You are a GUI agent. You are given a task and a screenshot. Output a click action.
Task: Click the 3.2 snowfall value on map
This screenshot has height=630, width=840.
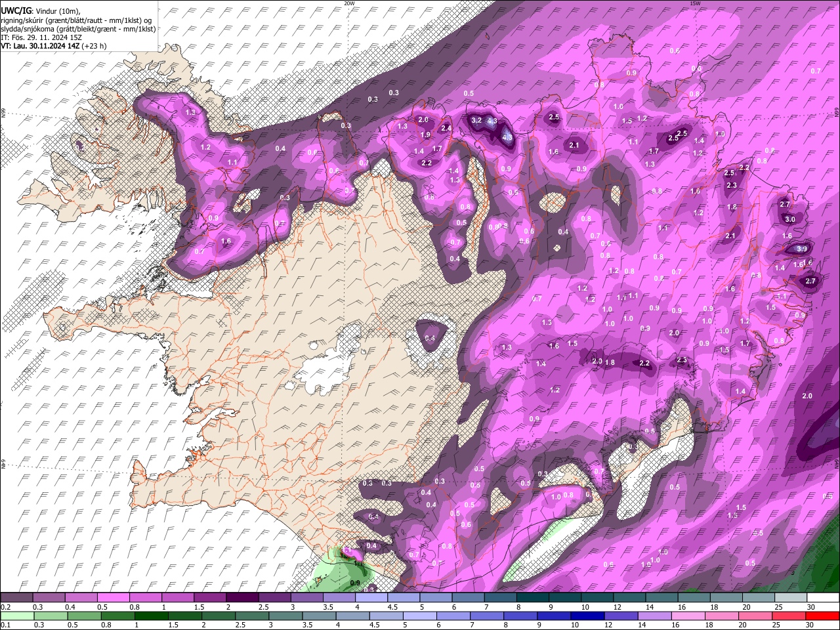pos(476,120)
